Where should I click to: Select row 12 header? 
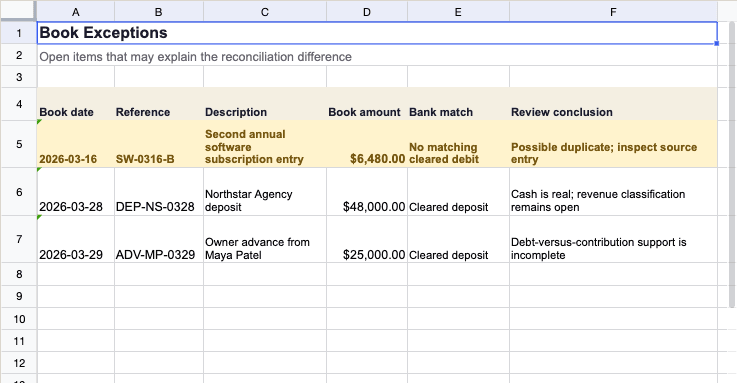point(19,363)
